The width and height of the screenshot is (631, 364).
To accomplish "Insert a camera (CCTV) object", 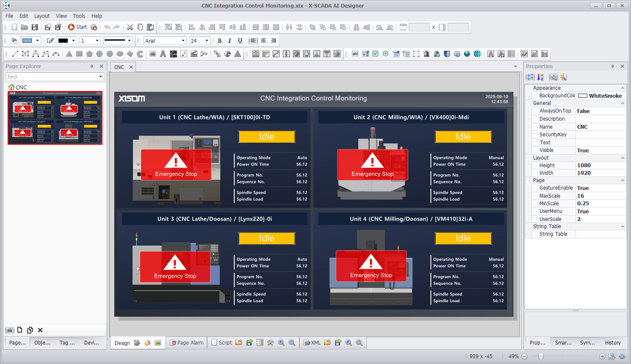I will 204,54.
